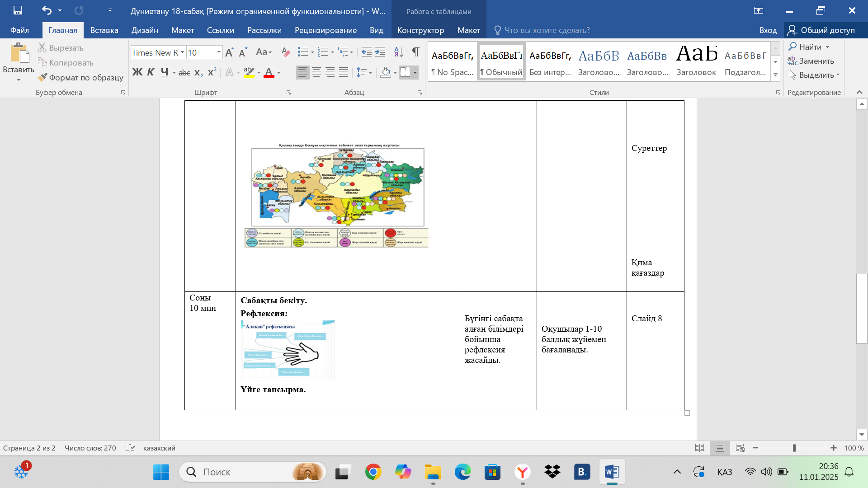This screenshot has width=868, height=488.
Task: Click the Clear Formatting eraser icon
Action: (285, 52)
